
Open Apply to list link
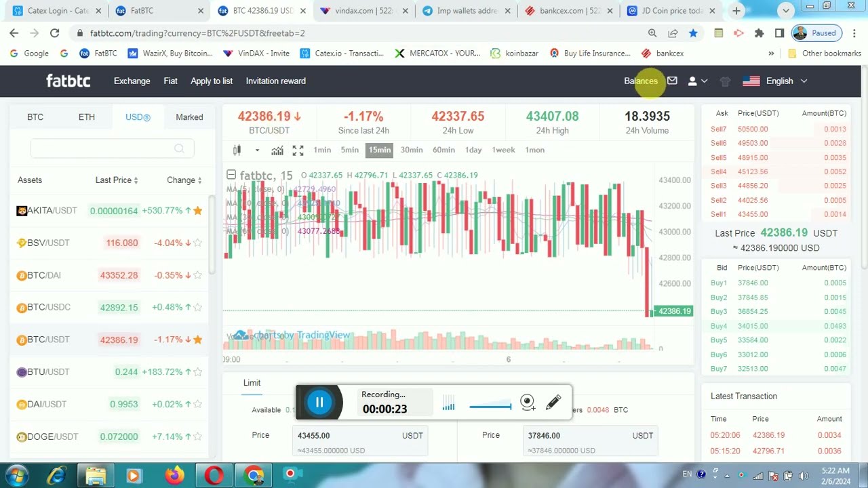[212, 81]
